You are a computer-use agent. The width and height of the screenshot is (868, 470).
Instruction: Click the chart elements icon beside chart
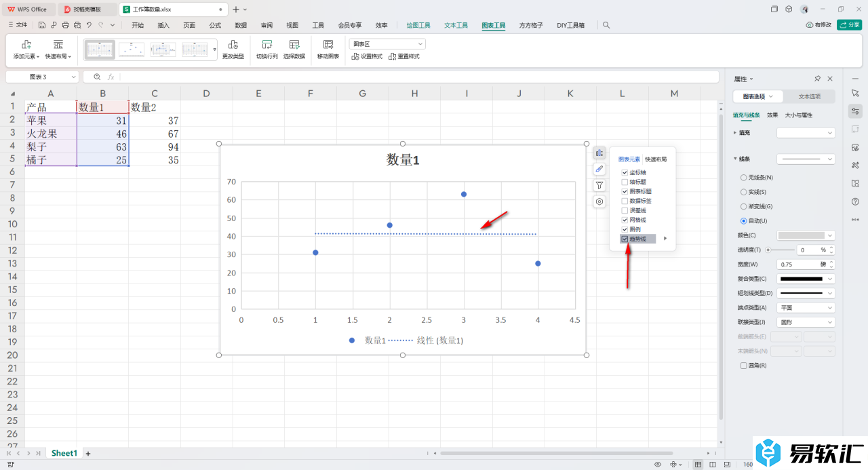pos(599,153)
